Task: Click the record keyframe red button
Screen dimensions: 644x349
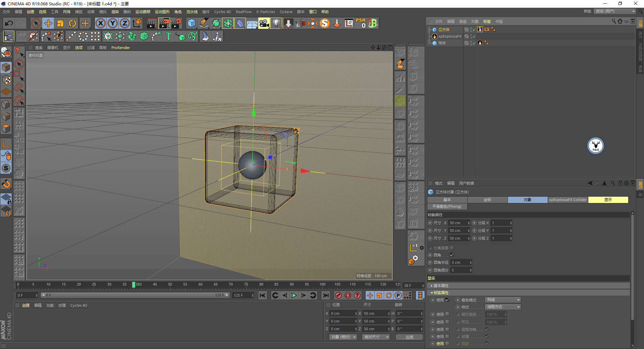Action: [x=338, y=295]
